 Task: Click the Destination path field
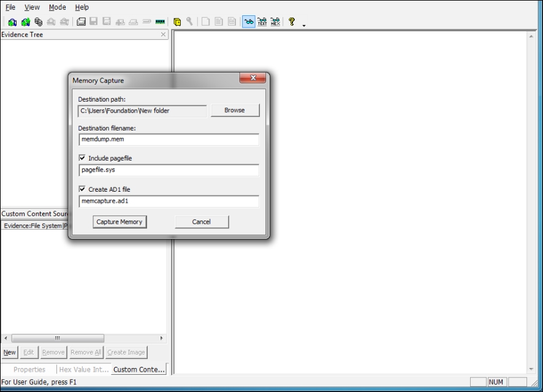(x=142, y=111)
